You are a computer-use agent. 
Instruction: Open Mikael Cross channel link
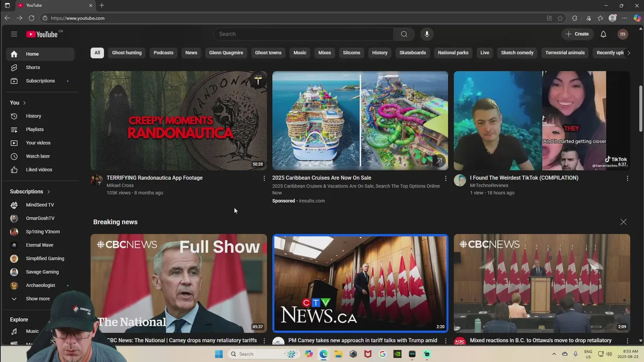120,186
